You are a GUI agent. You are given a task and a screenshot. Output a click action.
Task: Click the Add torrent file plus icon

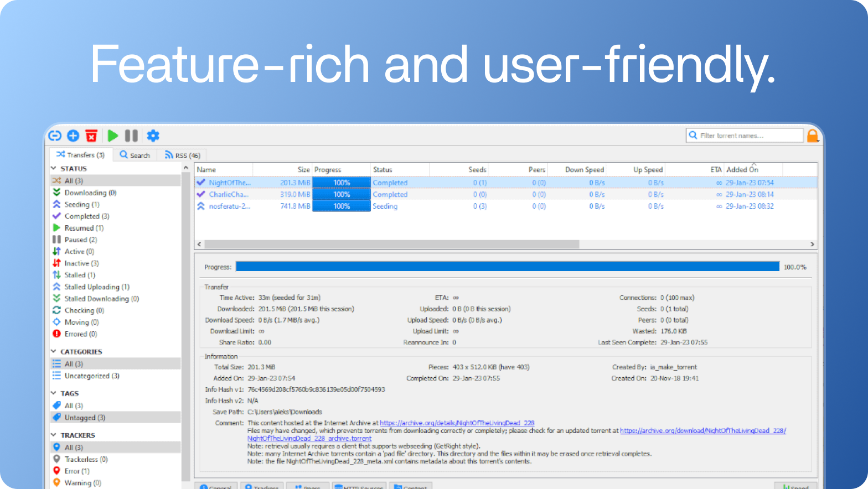(73, 136)
